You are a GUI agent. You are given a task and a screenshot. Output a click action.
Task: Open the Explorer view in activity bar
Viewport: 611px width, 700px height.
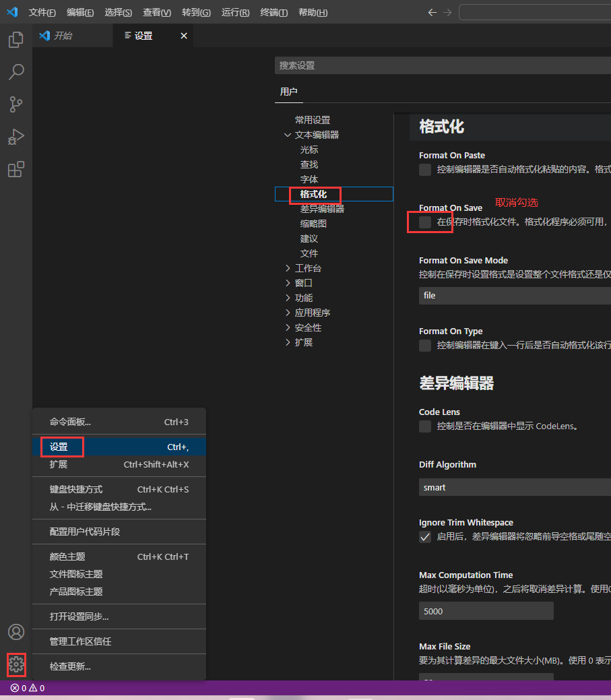[x=15, y=40]
